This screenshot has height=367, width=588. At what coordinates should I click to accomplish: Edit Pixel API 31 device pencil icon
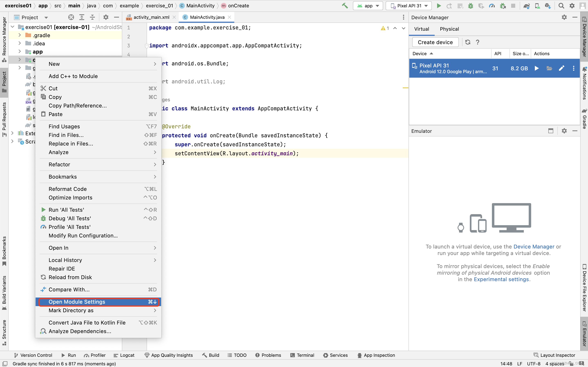click(562, 68)
